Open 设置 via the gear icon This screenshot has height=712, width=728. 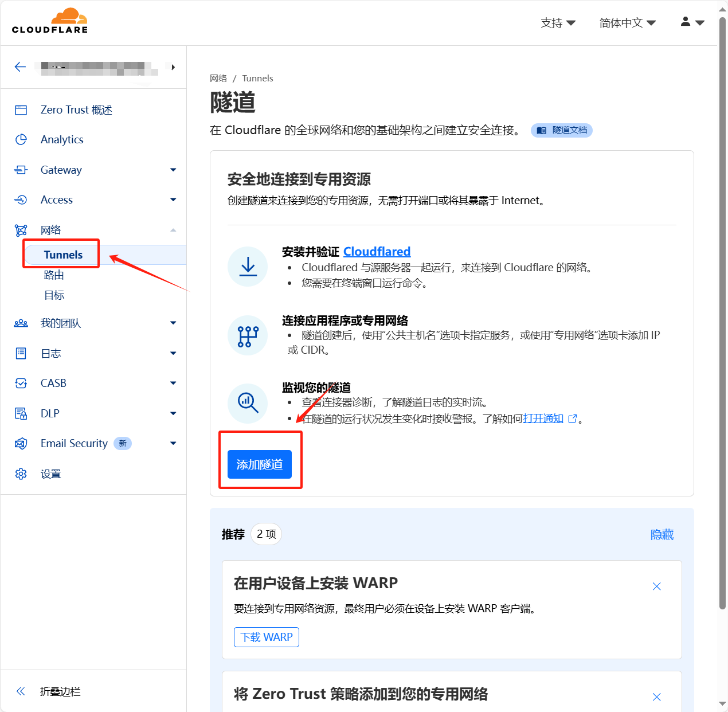tap(21, 474)
